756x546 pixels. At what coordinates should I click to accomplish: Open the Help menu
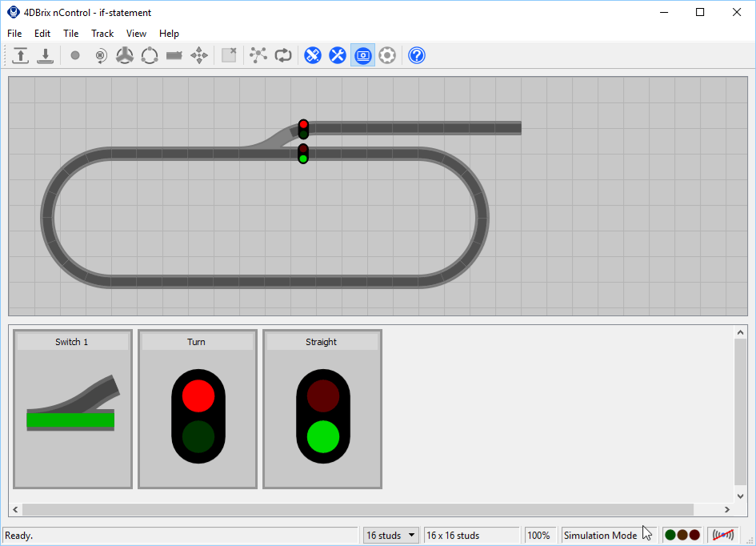click(169, 34)
